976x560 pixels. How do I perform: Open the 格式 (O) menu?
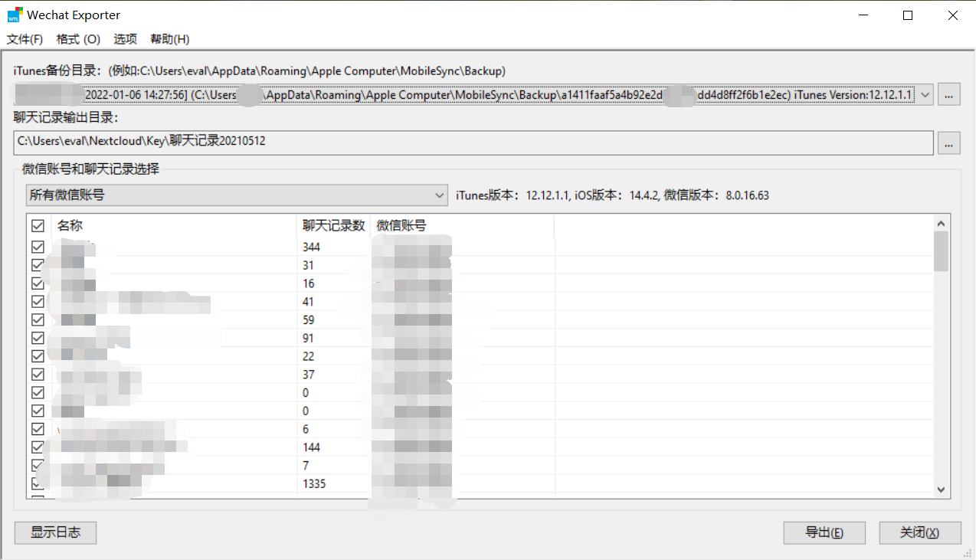(78, 40)
